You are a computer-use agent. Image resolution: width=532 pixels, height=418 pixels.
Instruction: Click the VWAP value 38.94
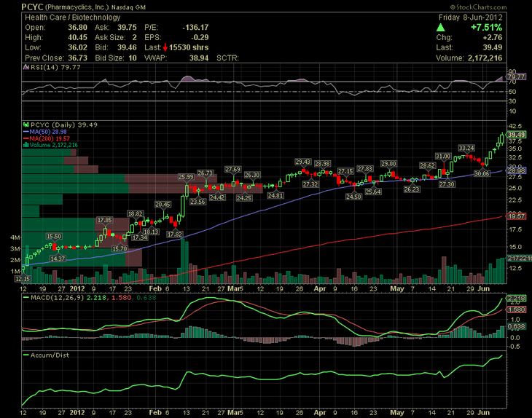199,58
